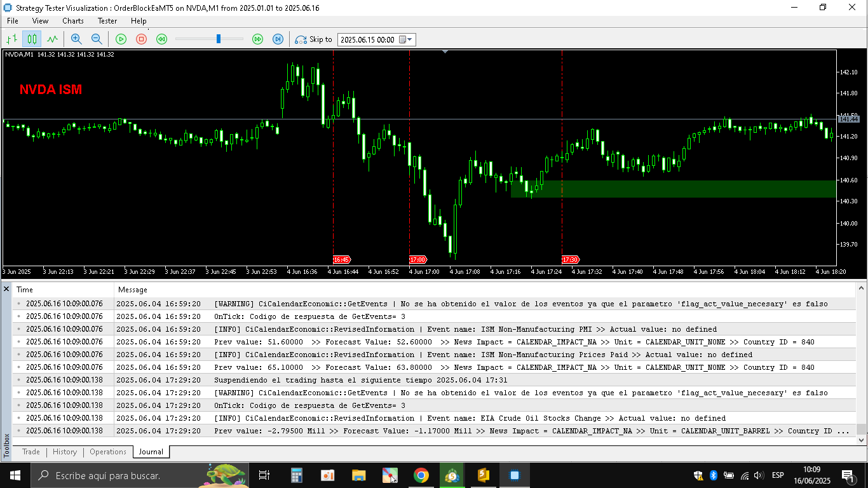The height and width of the screenshot is (488, 868).
Task: Click the blue step-forward icon
Action: coord(278,39)
